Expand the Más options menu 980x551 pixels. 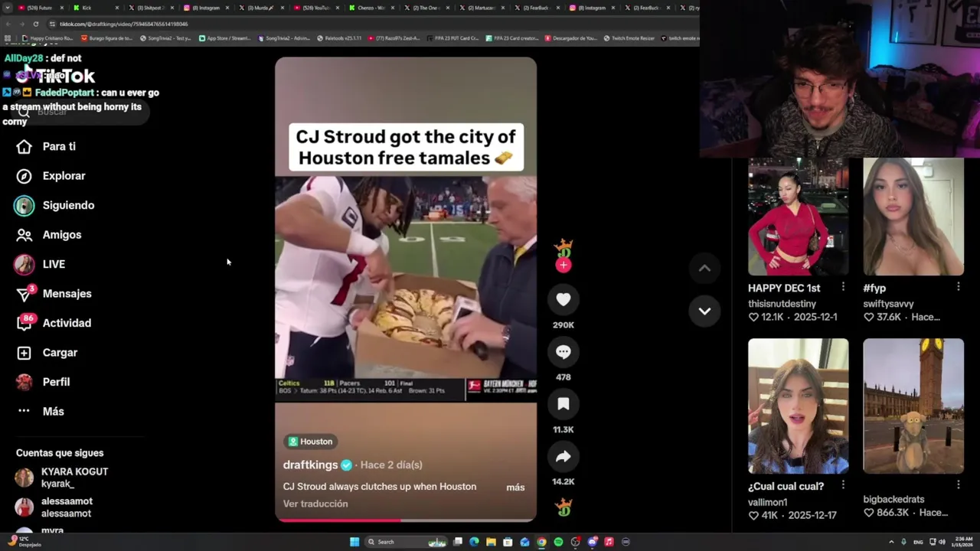41,411
